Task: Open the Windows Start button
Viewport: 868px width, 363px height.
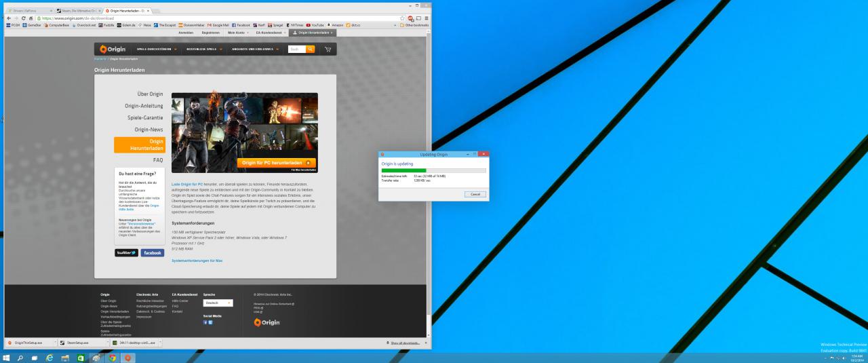Action: 7,358
